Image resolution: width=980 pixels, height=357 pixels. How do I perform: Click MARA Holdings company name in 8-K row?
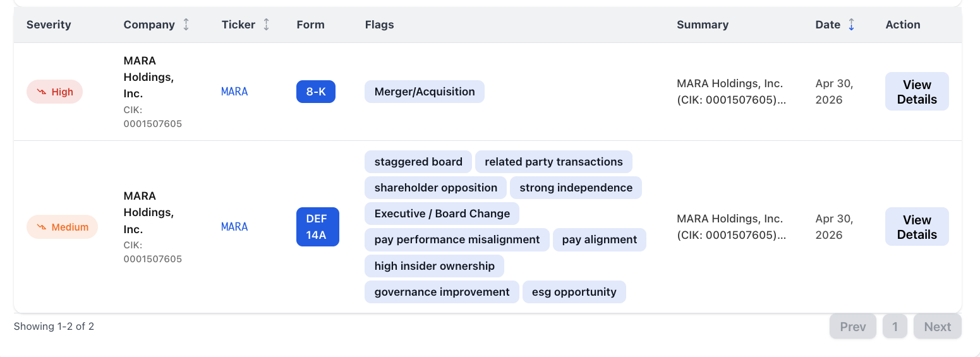[x=148, y=77]
